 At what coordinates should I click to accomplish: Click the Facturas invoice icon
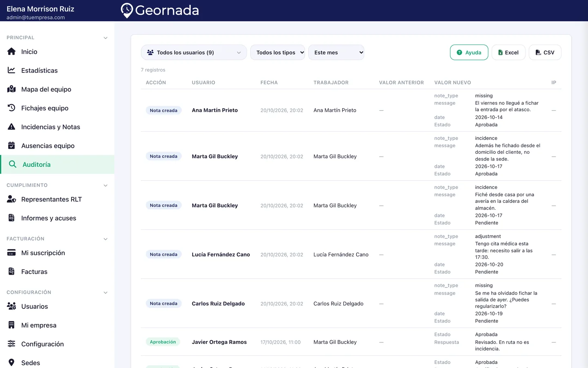tap(11, 272)
